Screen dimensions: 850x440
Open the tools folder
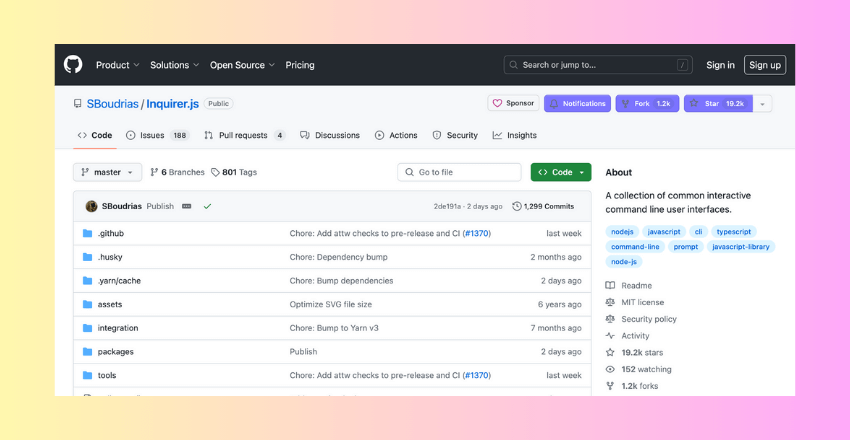tap(107, 375)
